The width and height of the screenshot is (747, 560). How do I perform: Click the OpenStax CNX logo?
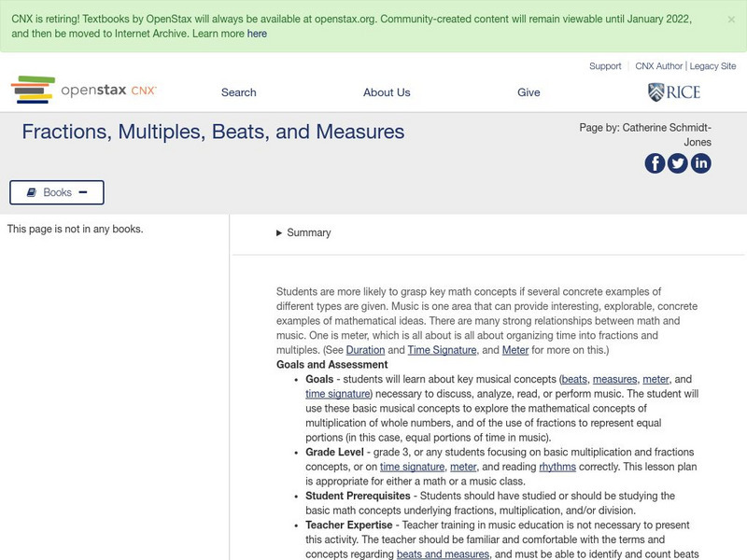click(83, 90)
